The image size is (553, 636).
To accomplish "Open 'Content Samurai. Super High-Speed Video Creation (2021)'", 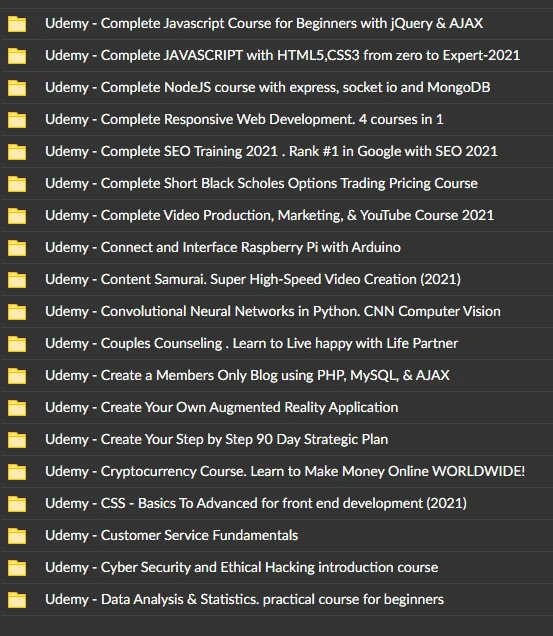I will pyautogui.click(x=281, y=279).
